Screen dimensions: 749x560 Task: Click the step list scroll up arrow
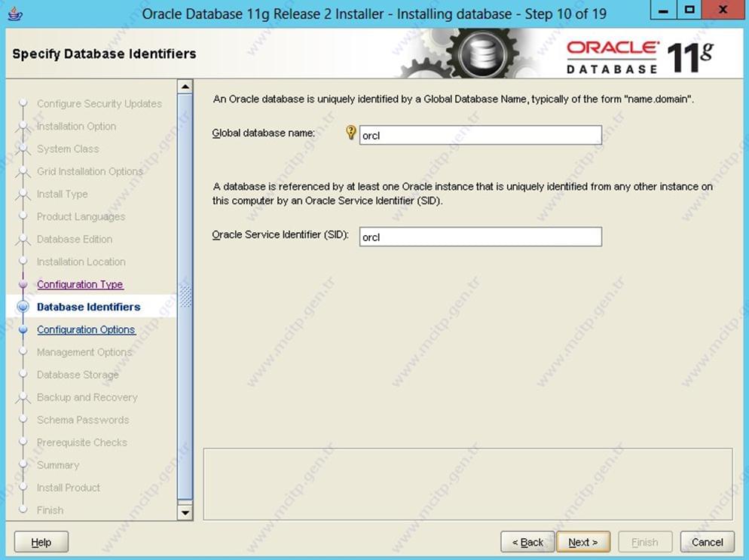(185, 87)
